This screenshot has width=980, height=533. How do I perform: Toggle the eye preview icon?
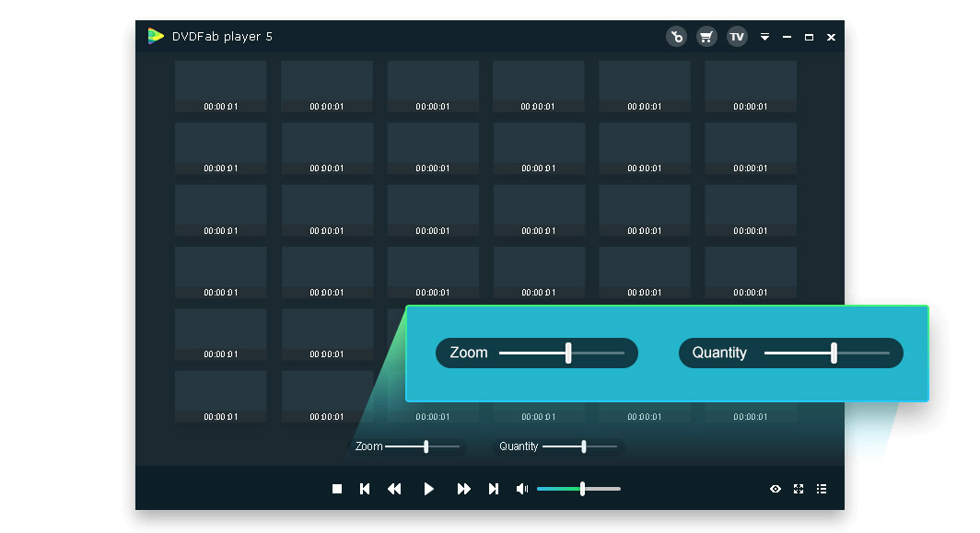click(776, 489)
